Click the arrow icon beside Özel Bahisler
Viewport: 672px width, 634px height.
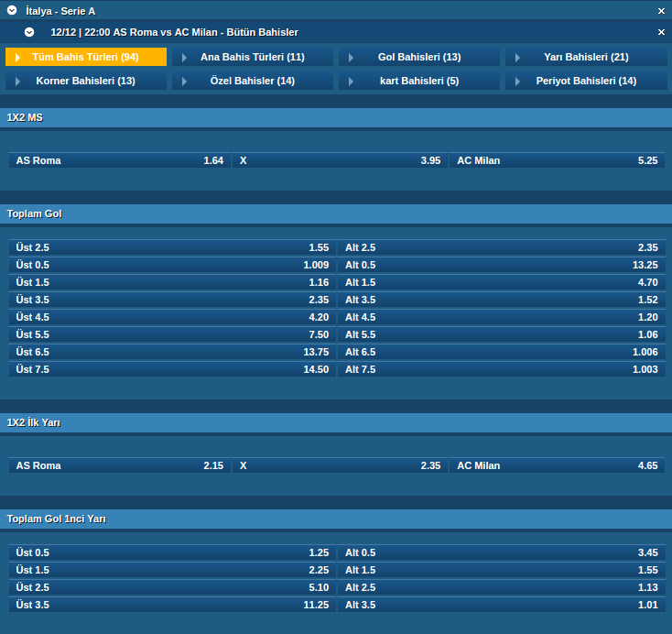[184, 82]
